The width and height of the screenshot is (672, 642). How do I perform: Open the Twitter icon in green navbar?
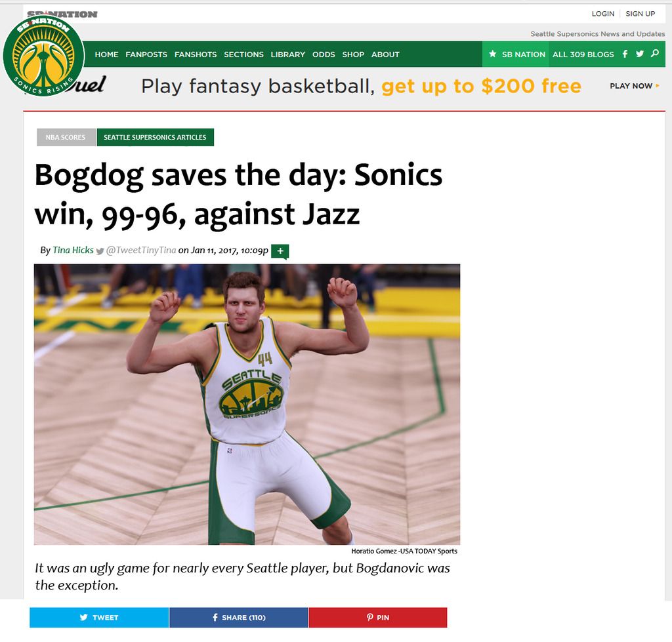640,54
